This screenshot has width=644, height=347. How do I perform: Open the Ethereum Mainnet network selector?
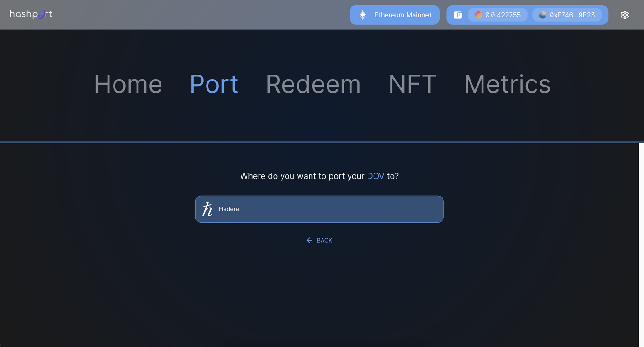click(x=395, y=15)
